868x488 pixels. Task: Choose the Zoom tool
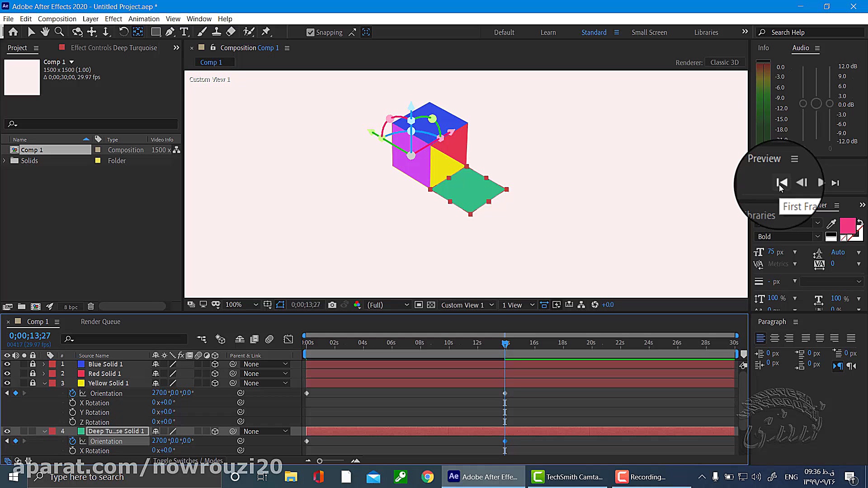point(59,32)
